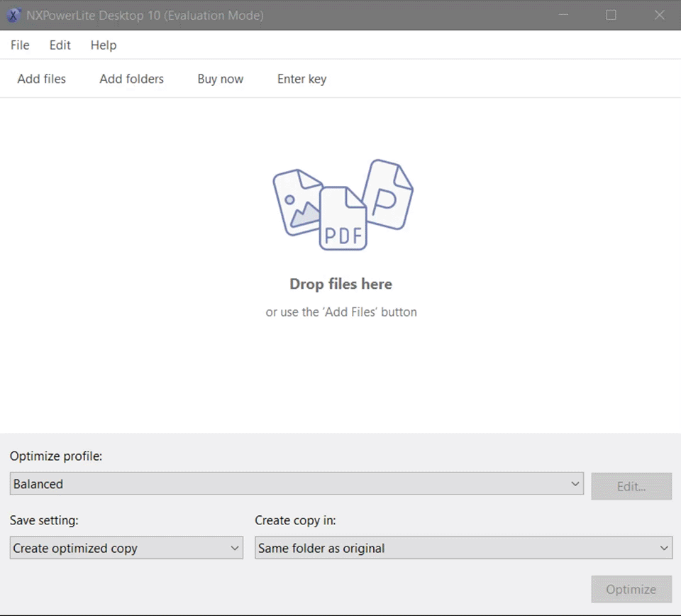Click the Optimize profile: label
Screen dimensions: 681x616
[x=56, y=456]
